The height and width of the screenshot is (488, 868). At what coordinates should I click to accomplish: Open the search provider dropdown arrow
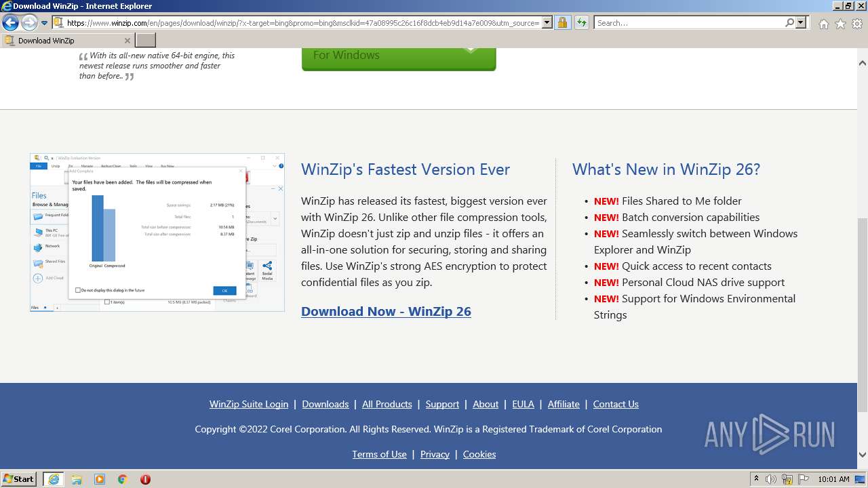[x=802, y=23]
